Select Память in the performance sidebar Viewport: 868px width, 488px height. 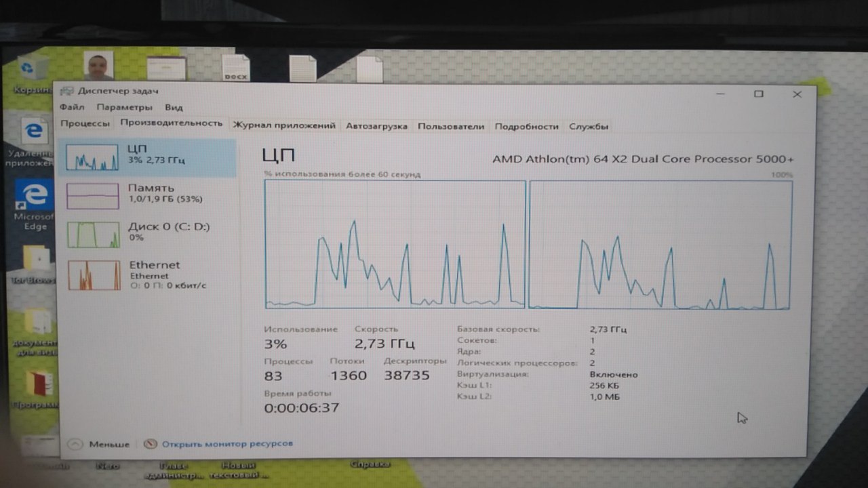point(148,197)
